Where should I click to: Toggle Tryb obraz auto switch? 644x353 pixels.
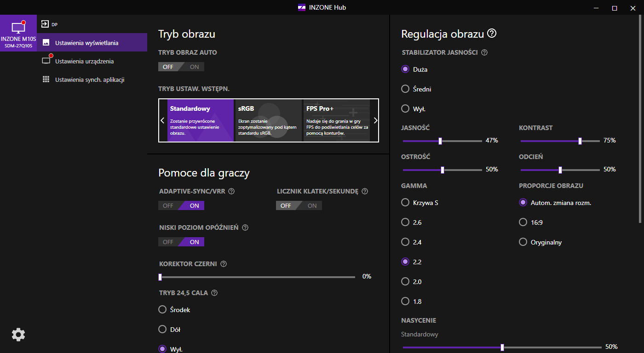(181, 67)
